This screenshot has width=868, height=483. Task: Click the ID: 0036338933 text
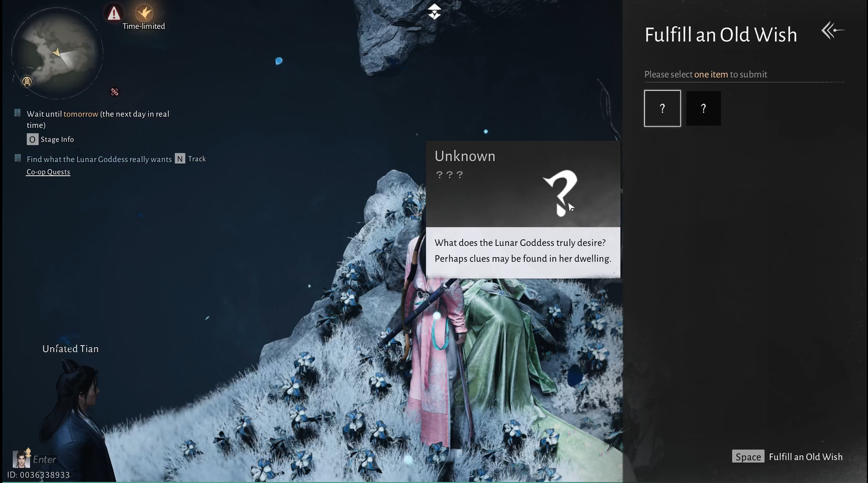[x=38, y=475]
